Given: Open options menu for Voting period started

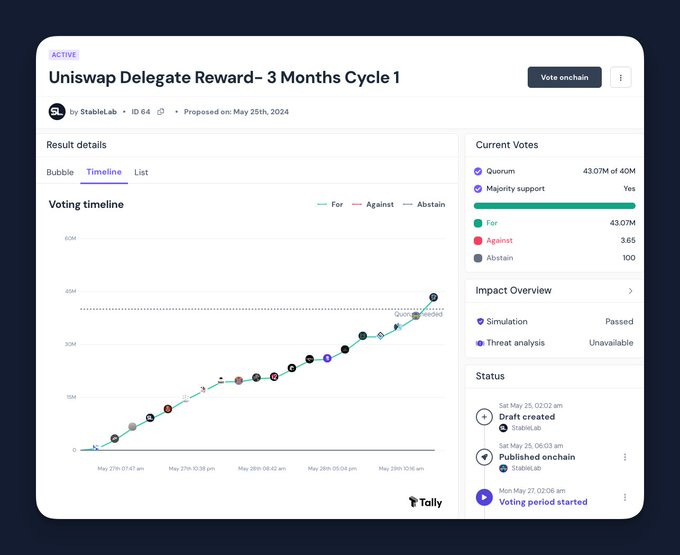Looking at the screenshot, I should (x=625, y=497).
